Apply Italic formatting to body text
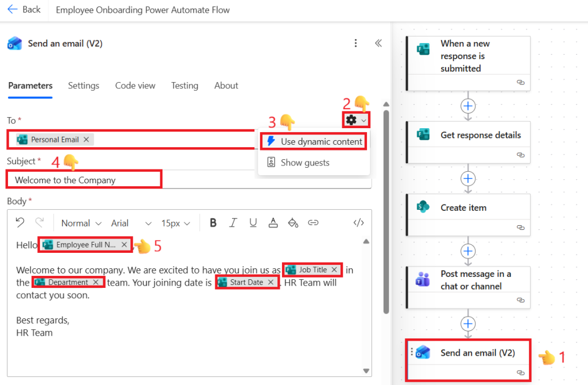The image size is (588, 385). click(233, 223)
